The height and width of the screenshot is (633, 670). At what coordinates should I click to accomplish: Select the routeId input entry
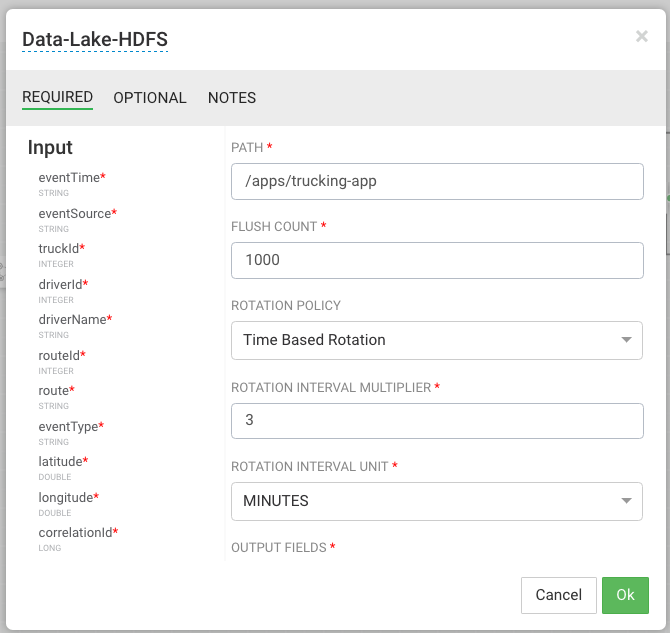tap(59, 355)
